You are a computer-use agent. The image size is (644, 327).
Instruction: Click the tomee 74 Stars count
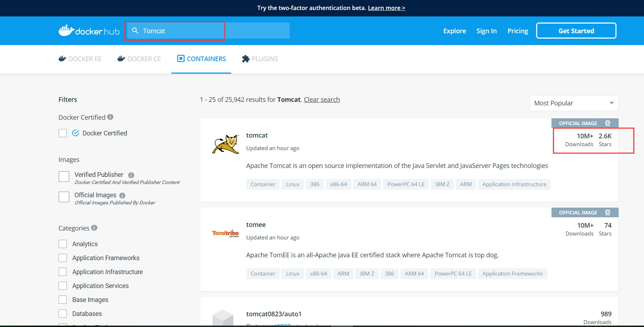click(x=605, y=229)
